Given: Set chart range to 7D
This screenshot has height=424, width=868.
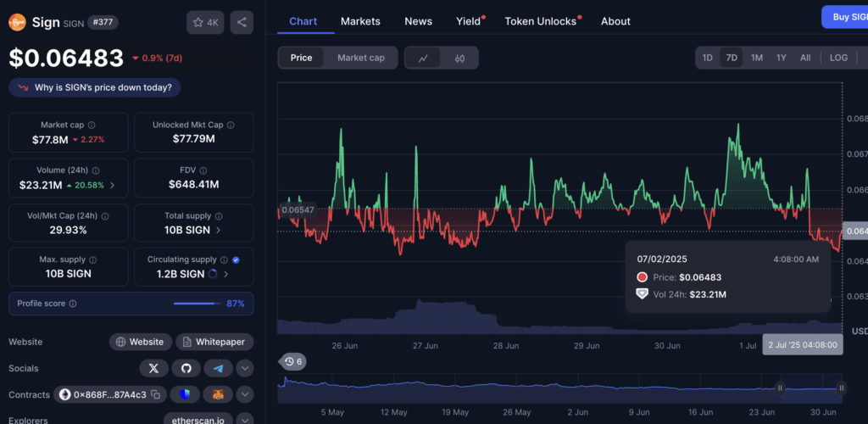Looking at the screenshot, I should click(x=732, y=58).
